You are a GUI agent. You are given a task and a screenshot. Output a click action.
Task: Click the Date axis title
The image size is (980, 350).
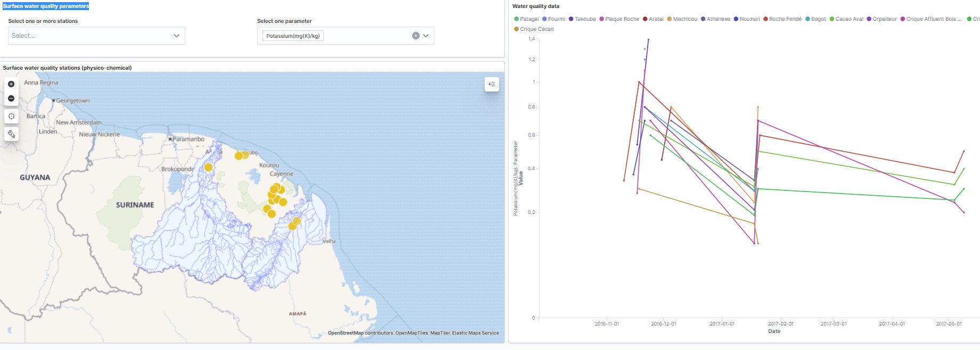pos(774,331)
